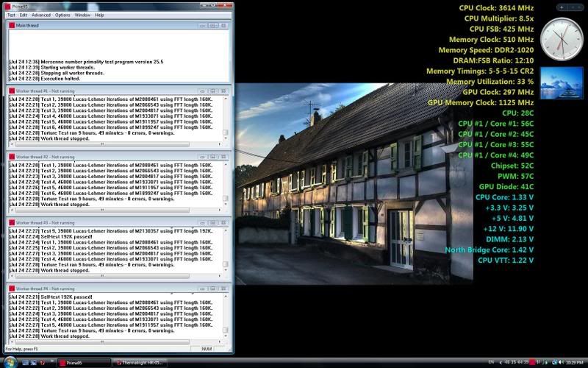Open the Advanced menu
Screen dimensions: 588x368
[x=41, y=15]
